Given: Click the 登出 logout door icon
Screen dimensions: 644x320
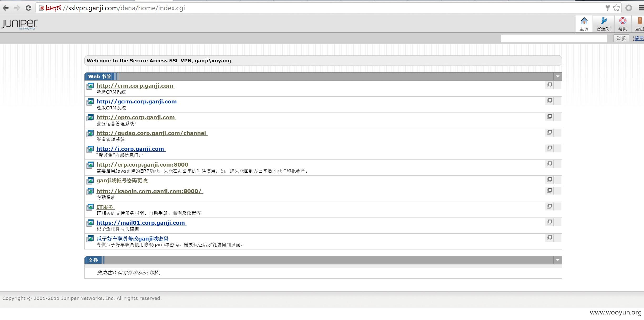Looking at the screenshot, I should pyautogui.click(x=639, y=24).
